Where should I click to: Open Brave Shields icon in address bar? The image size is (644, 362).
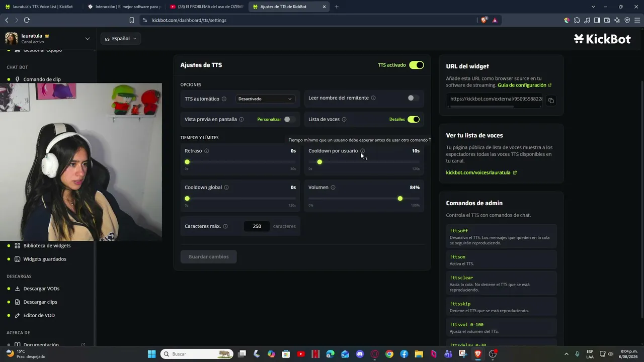(484, 20)
